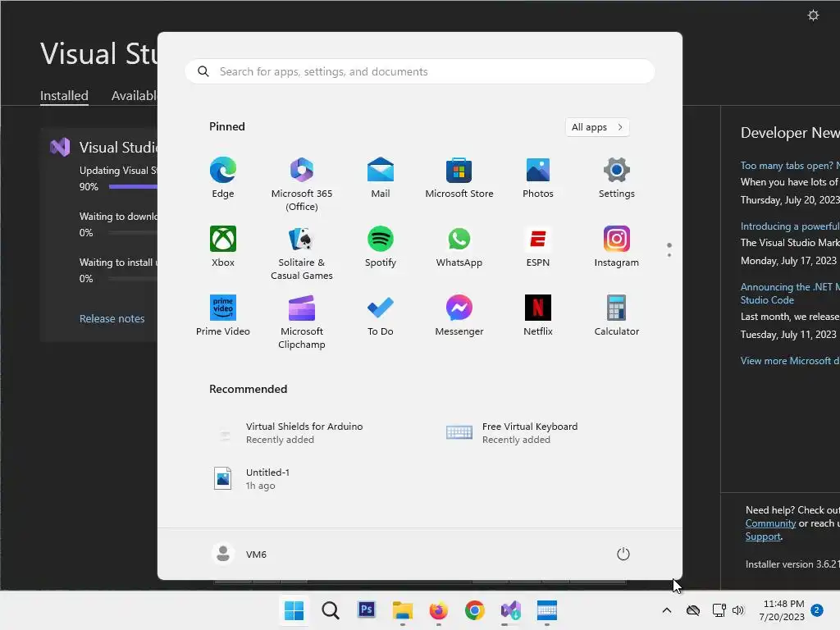
Task: Open the Mail app icon
Action: pyautogui.click(x=381, y=178)
